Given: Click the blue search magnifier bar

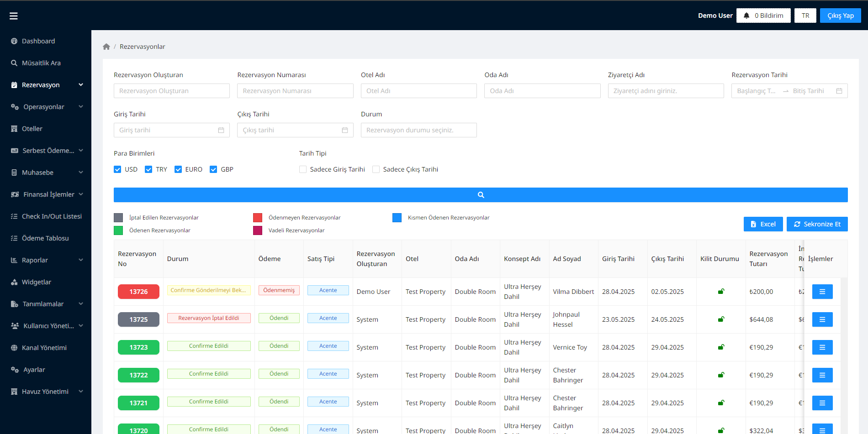Looking at the screenshot, I should [x=481, y=195].
